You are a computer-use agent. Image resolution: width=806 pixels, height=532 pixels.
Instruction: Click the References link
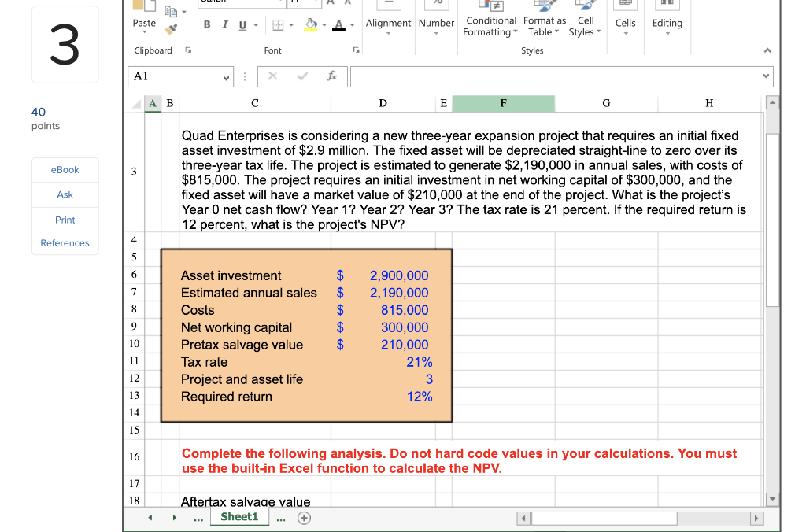65,242
